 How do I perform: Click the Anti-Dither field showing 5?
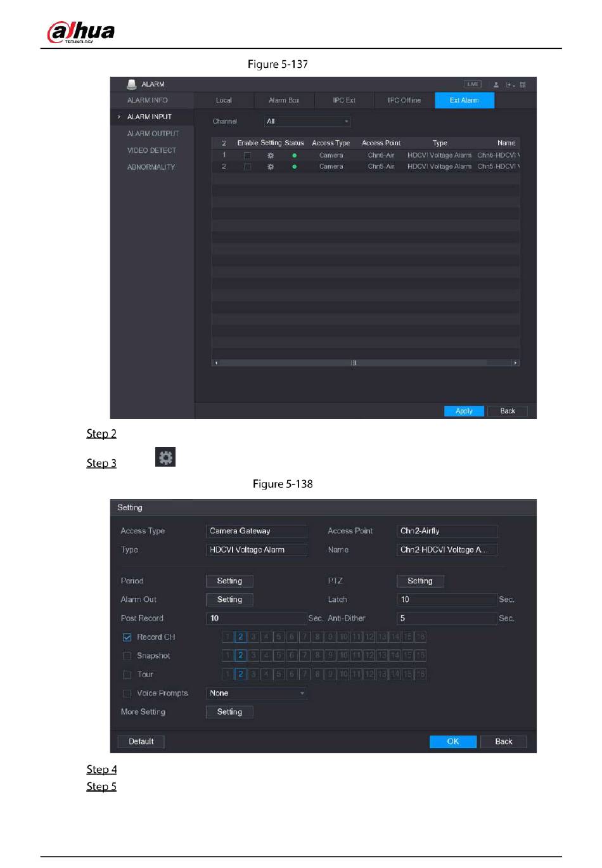click(447, 618)
